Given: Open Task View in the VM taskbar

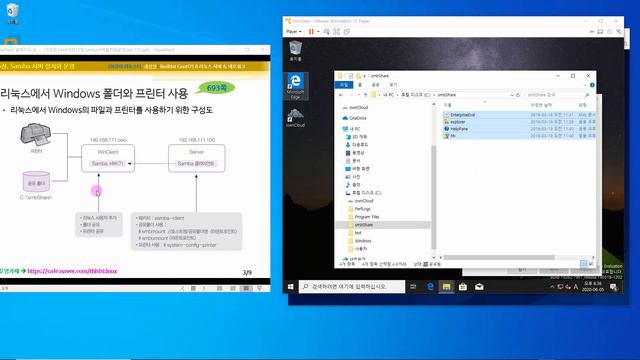Looking at the screenshot, I should (x=413, y=287).
